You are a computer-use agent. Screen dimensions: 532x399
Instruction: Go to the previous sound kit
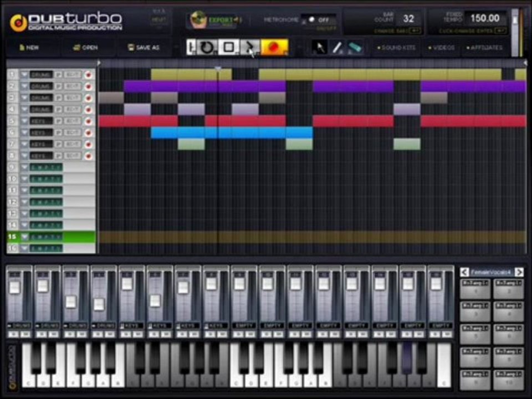click(x=464, y=272)
